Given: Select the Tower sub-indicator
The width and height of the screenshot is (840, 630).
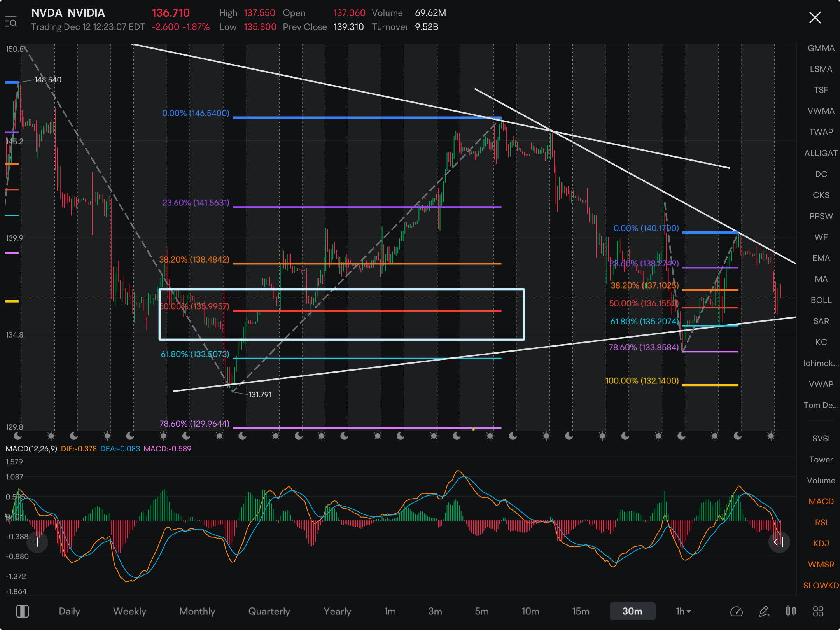Looking at the screenshot, I should point(821,460).
